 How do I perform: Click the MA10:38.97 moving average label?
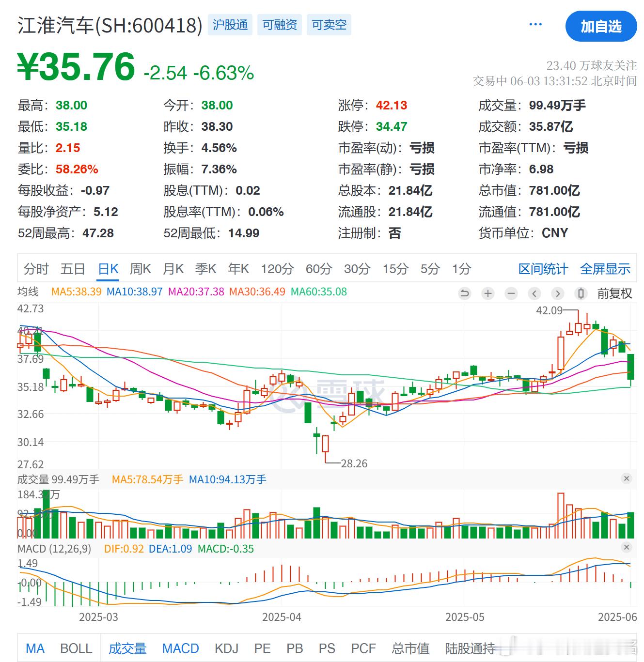pyautogui.click(x=135, y=292)
